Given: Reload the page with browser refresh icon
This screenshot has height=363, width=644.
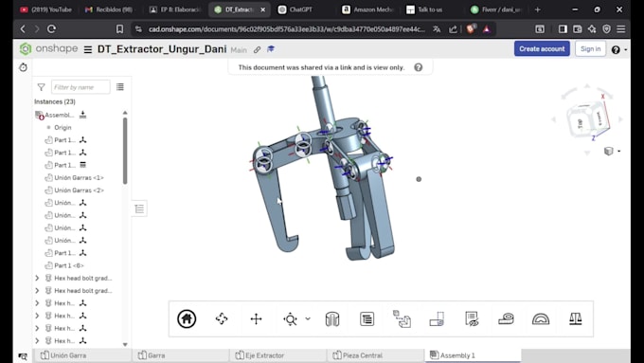Looking at the screenshot, I should click(x=51, y=28).
